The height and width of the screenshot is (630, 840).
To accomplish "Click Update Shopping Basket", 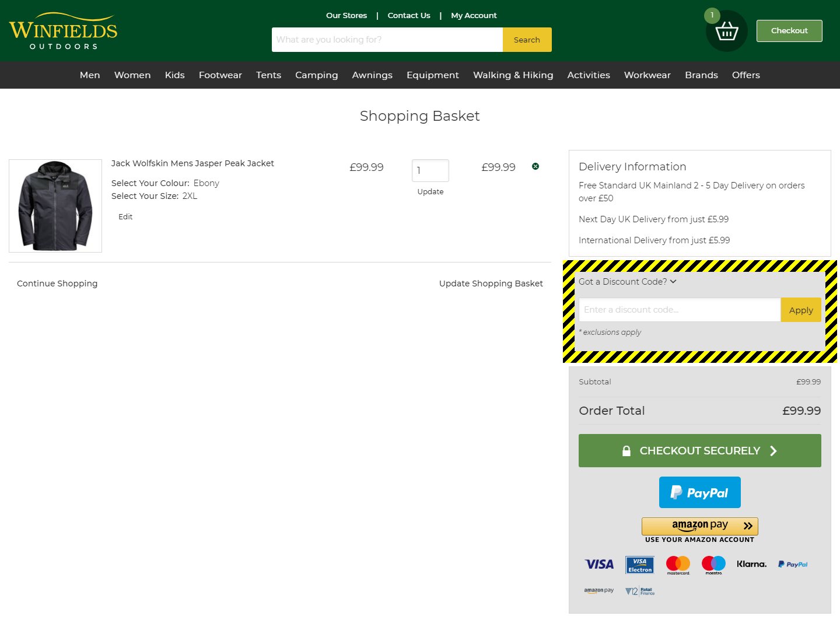I will [491, 283].
